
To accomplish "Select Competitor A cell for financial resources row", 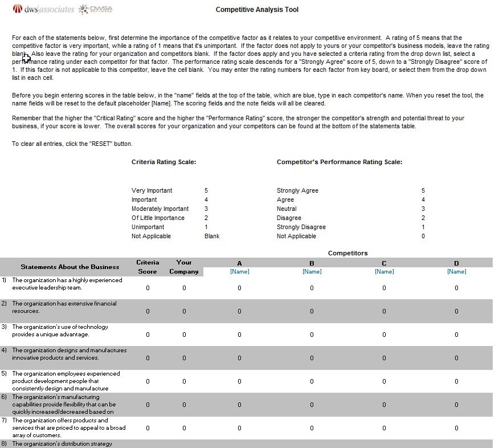I will 240,311.
